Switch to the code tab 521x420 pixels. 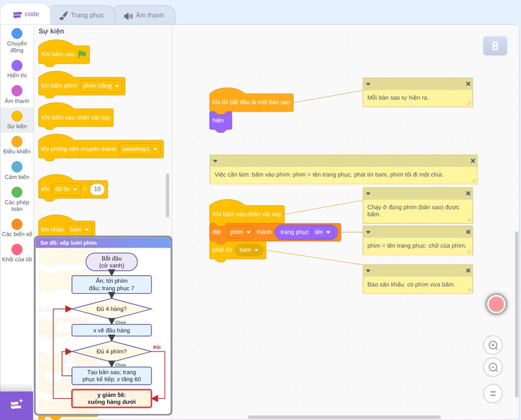coord(26,14)
